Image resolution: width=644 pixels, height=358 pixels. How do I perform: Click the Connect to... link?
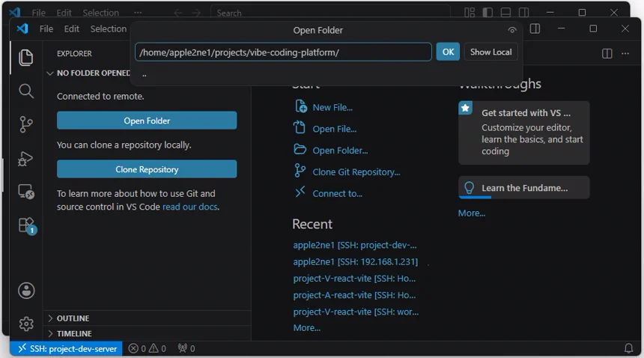click(337, 194)
